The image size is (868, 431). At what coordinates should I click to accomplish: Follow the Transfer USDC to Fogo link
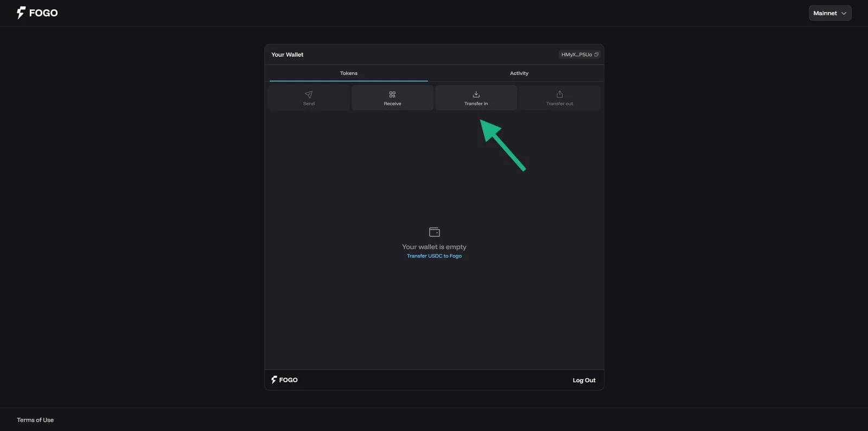(x=434, y=256)
